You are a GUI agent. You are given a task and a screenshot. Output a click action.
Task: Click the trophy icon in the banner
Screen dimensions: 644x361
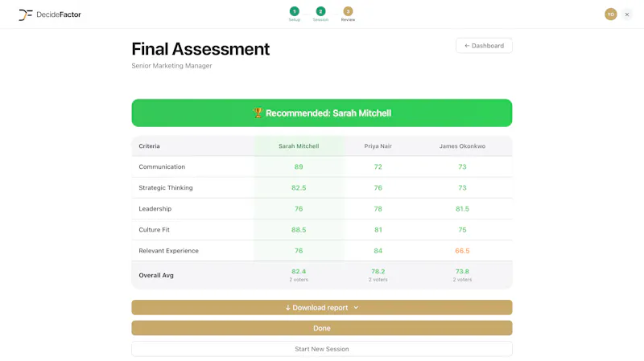pos(258,113)
